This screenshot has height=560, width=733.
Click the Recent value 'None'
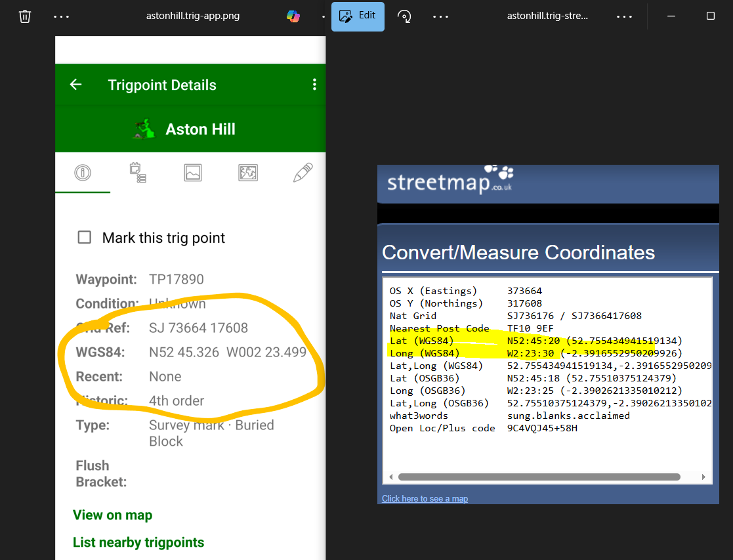tap(165, 377)
